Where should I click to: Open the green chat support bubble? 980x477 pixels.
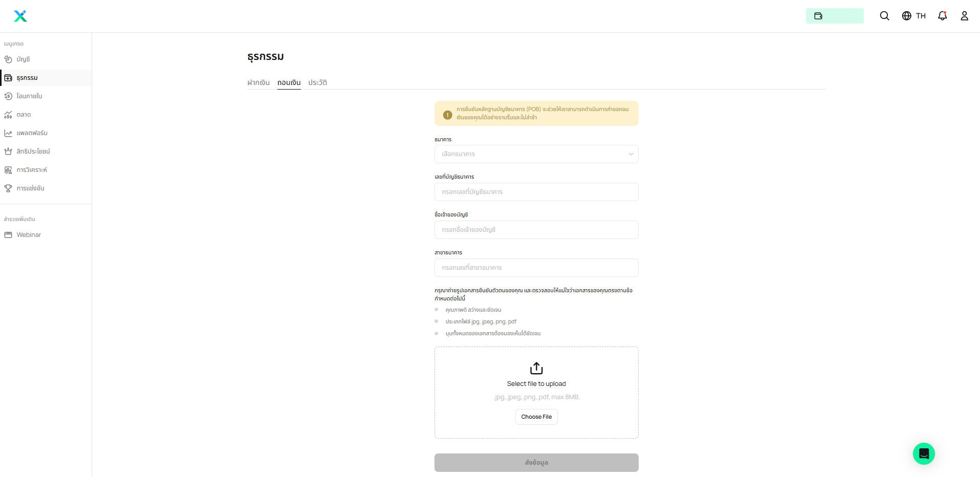[x=923, y=453]
